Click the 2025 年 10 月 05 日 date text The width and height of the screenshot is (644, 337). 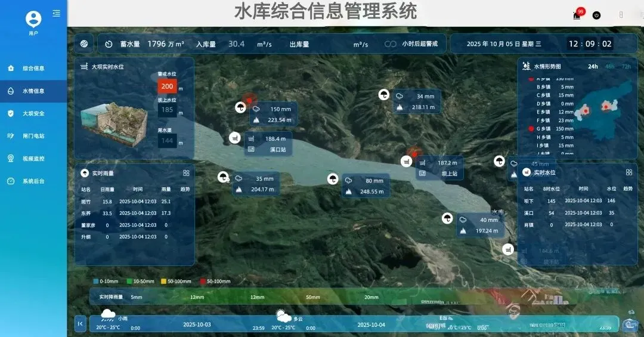coord(504,44)
